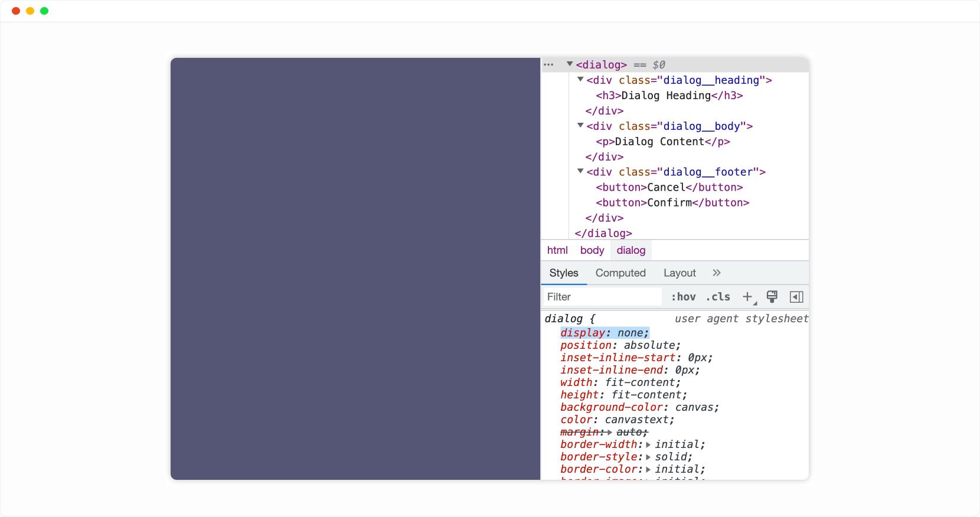The width and height of the screenshot is (980, 517).
Task: Select the h3 Dialog Heading line
Action: (x=669, y=96)
